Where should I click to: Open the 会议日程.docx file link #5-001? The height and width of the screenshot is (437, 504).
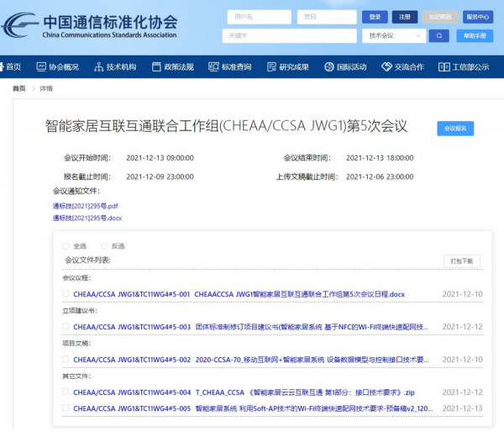tap(239, 294)
